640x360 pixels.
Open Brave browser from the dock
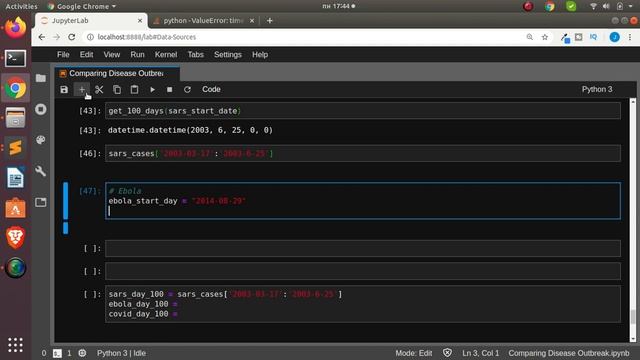[x=16, y=238]
